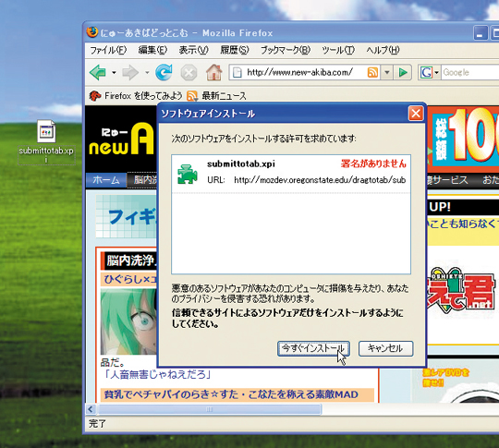The width and height of the screenshot is (499, 448).
Task: Open the 「人畜無害じゃねえだろ」 link
Action: pyautogui.click(x=157, y=374)
